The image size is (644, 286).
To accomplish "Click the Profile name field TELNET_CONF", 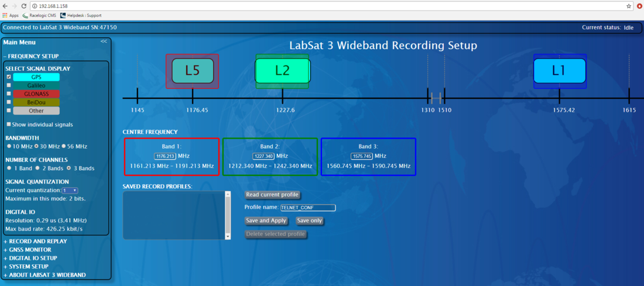I will coord(308,208).
